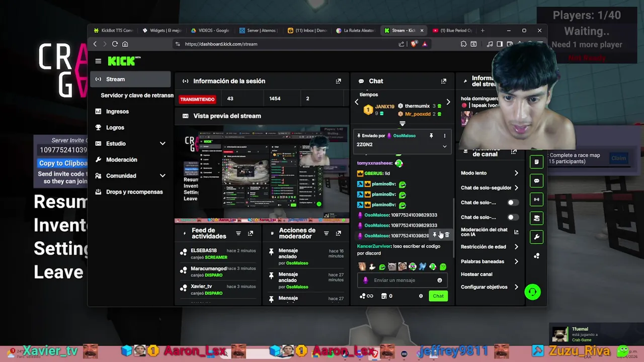Pop out the Información de la sesión panel

[x=338, y=81]
